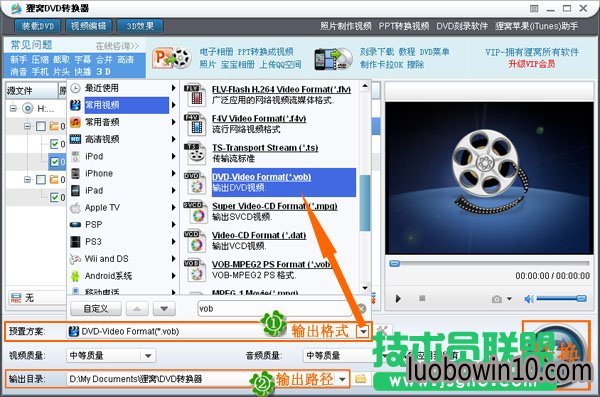This screenshot has width=600, height=397.
Task: Collapse the H: drive tree node
Action: pos(13,108)
